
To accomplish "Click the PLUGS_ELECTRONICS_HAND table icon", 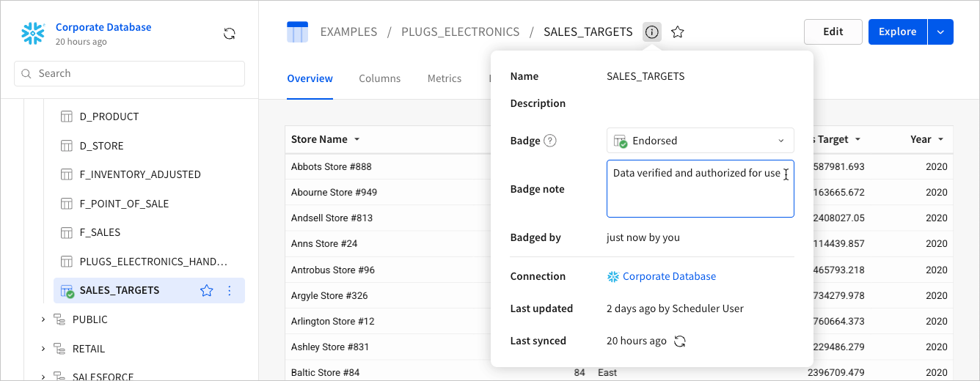I will [67, 262].
